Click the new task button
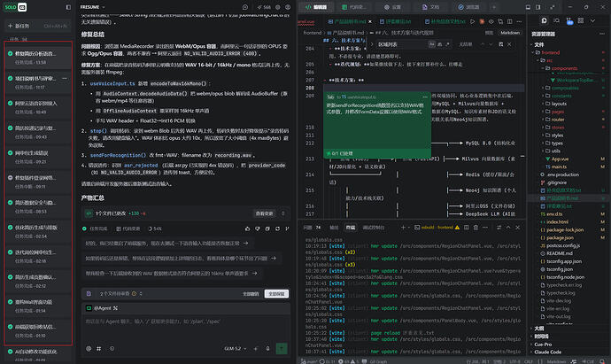 (x=37, y=26)
